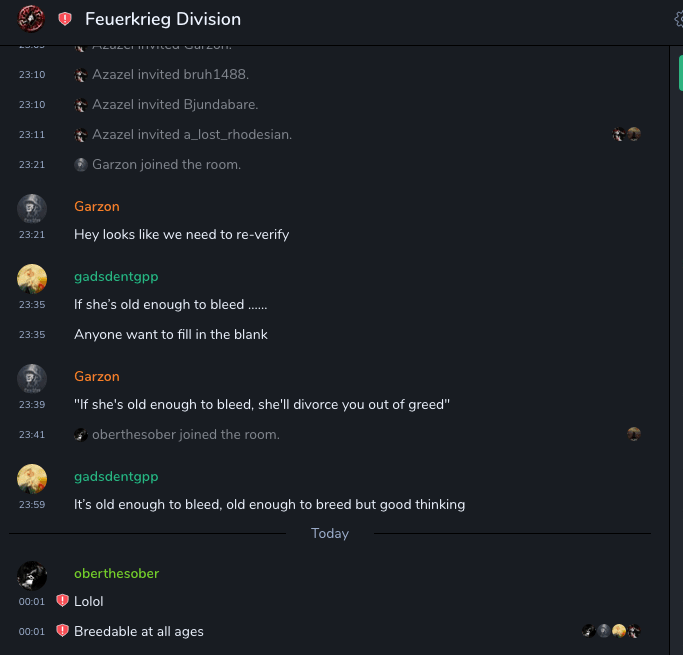Screen dimensions: 683x655
Task: Click Azazel's small avatar on the bruh1488 invite
Action: [x=81, y=75]
